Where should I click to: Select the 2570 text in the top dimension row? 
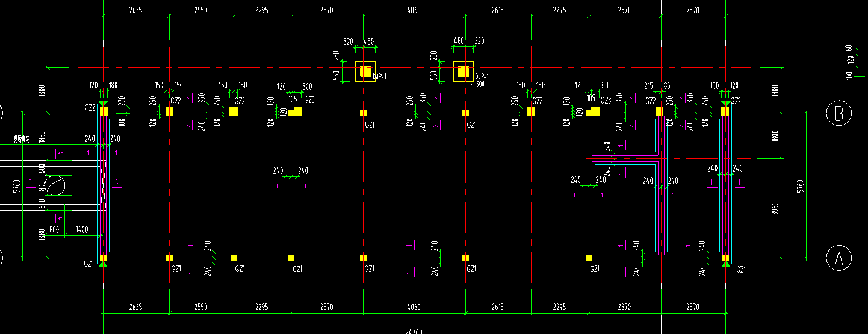click(x=693, y=10)
